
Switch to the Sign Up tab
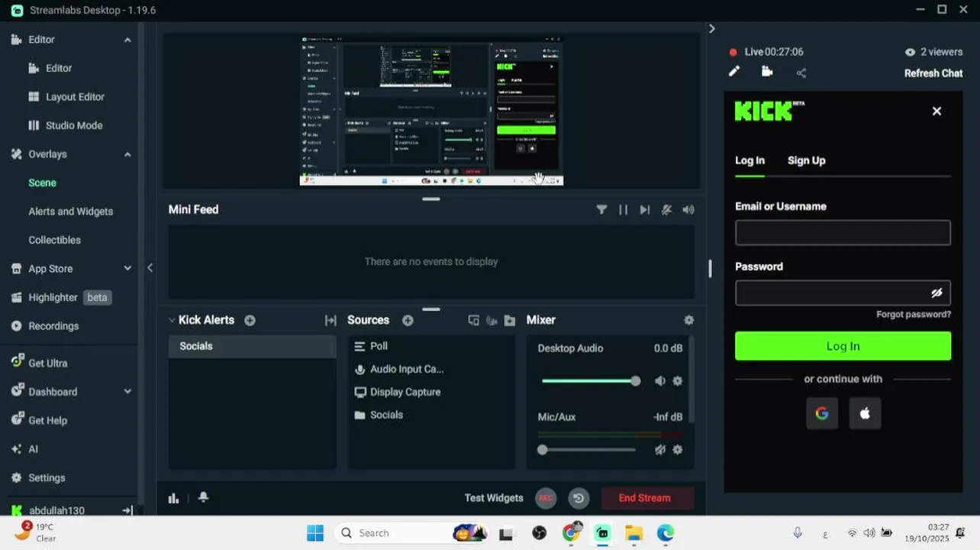click(806, 160)
